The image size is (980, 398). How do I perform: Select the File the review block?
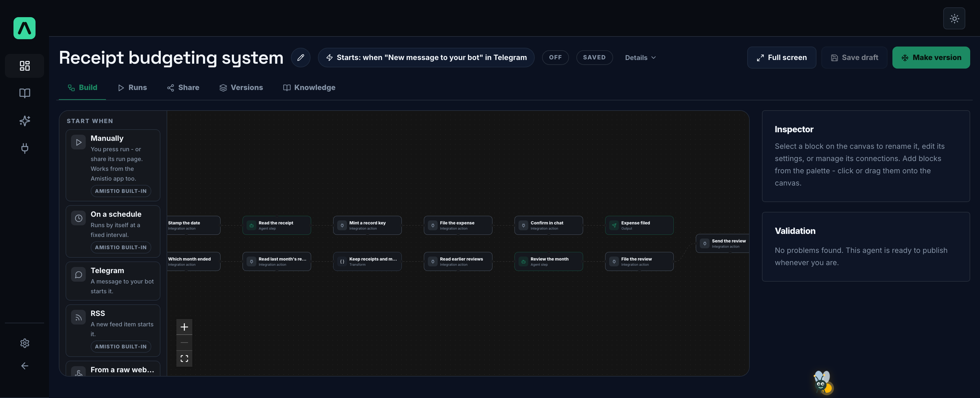[639, 261]
